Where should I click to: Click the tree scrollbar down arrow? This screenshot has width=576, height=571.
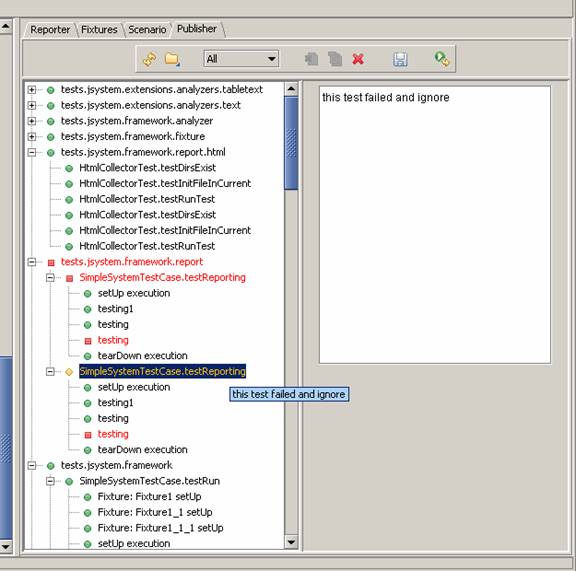[291, 542]
